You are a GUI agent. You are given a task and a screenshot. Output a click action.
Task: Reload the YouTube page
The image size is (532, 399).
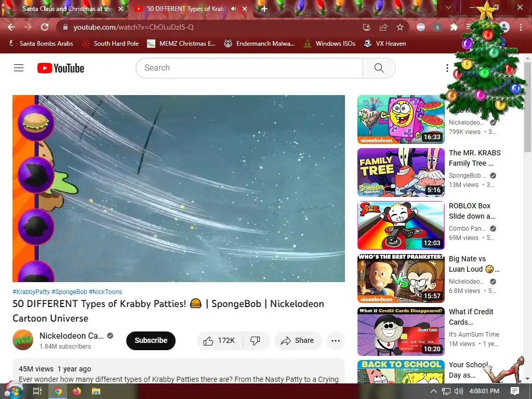(45, 27)
